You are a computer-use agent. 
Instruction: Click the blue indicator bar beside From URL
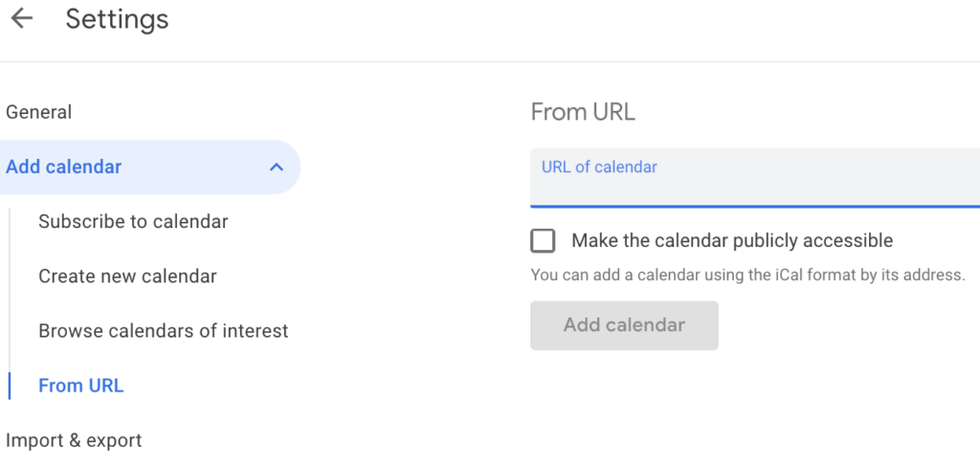(10, 386)
